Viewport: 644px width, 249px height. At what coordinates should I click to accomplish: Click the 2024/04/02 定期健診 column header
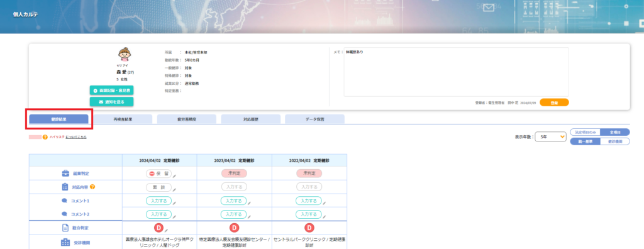[159, 161]
